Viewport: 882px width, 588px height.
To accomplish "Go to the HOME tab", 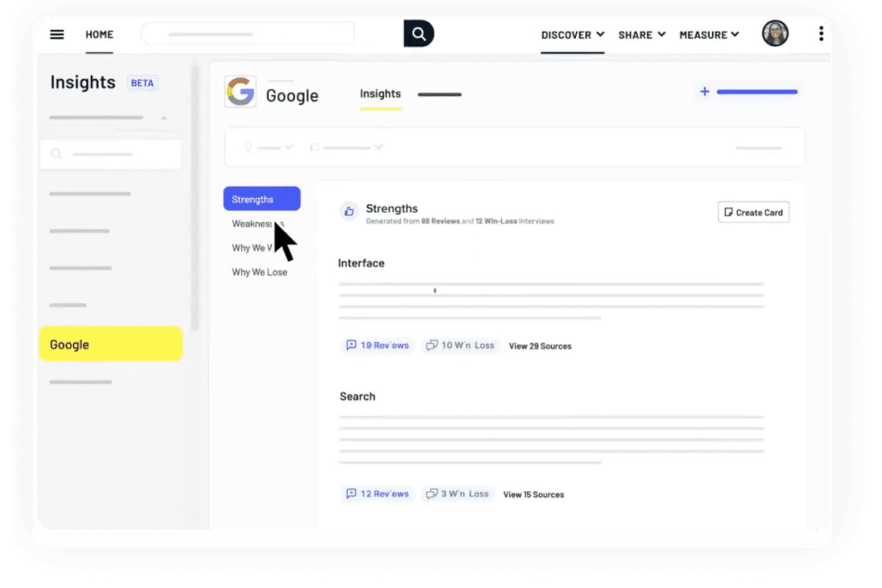I will point(99,35).
